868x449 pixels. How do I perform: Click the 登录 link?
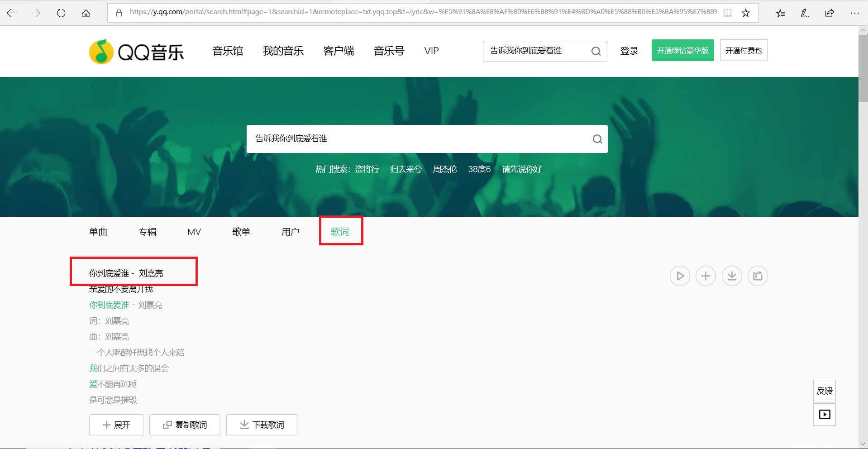point(629,51)
